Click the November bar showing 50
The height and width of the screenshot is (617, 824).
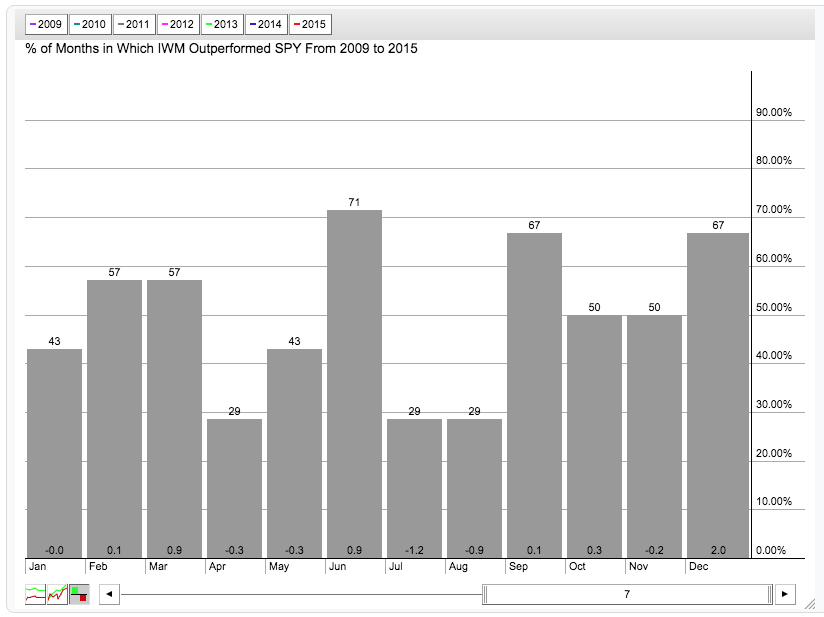[x=654, y=437]
